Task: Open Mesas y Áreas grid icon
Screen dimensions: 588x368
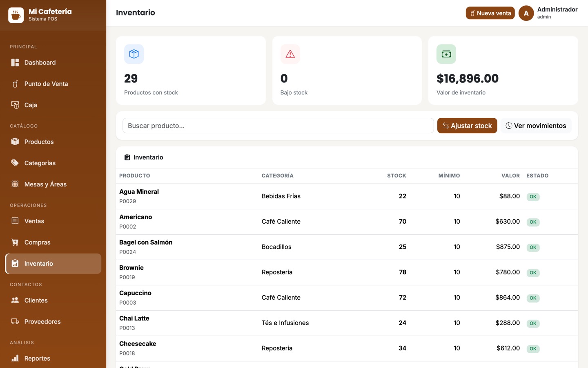Action: point(15,184)
